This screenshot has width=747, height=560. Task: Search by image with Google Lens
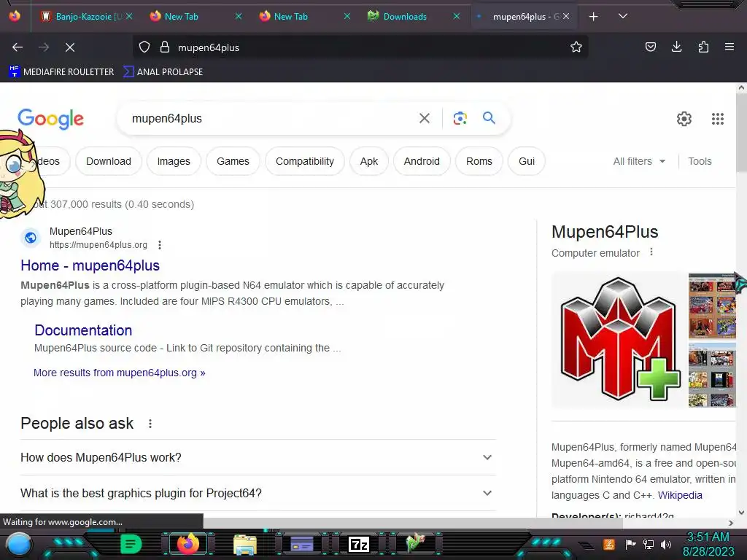(x=460, y=118)
